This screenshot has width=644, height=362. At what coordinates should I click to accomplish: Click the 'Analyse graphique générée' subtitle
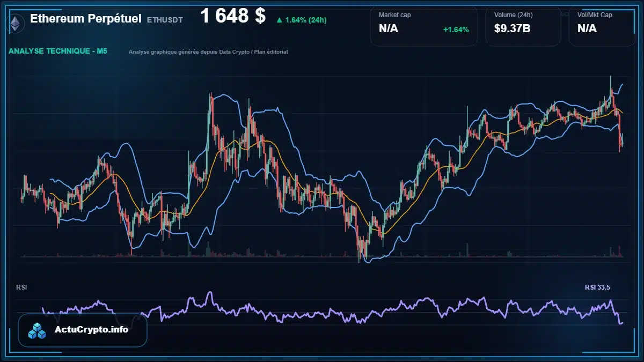click(x=208, y=52)
